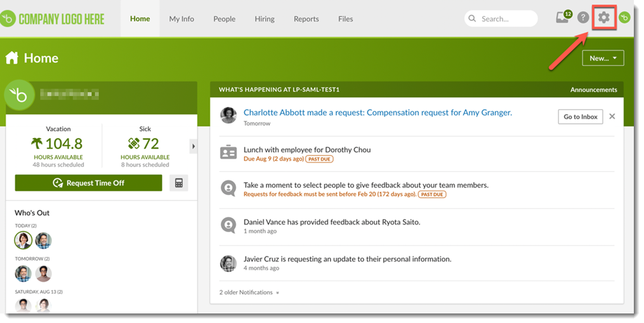Switch to the My Info tab
The height and width of the screenshot is (323, 644).
point(181,19)
